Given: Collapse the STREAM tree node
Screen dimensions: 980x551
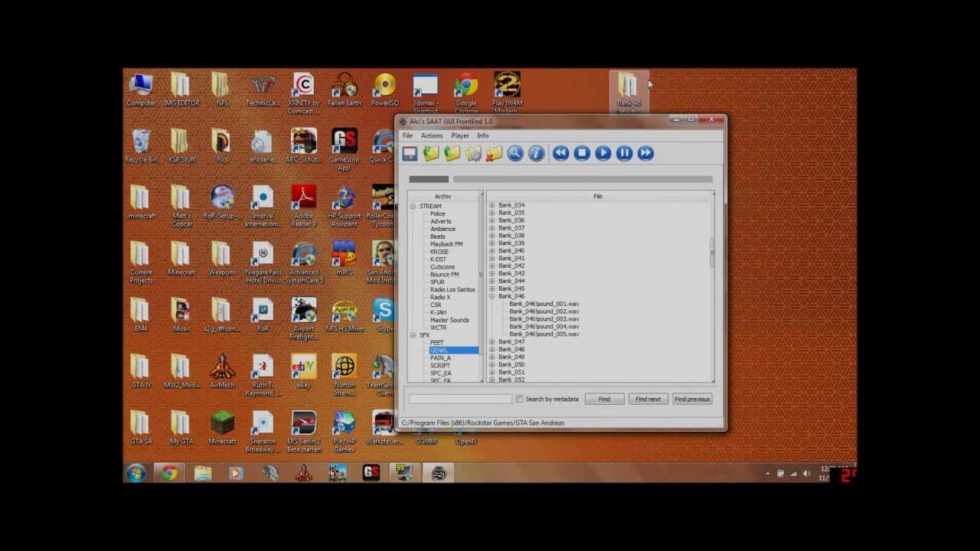Looking at the screenshot, I should click(x=413, y=207).
